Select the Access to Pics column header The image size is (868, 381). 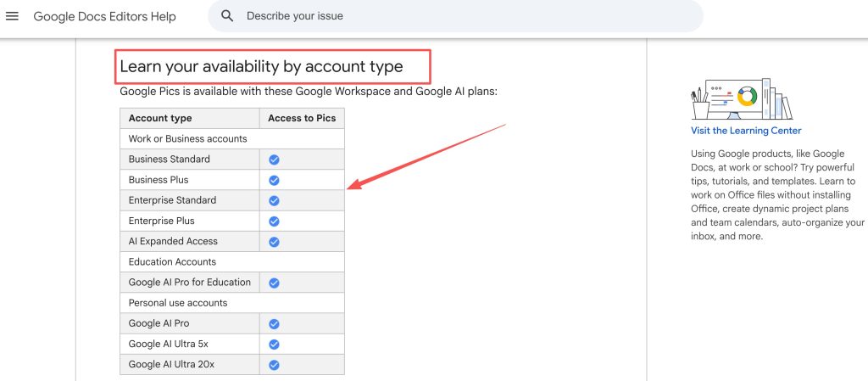[x=302, y=118]
